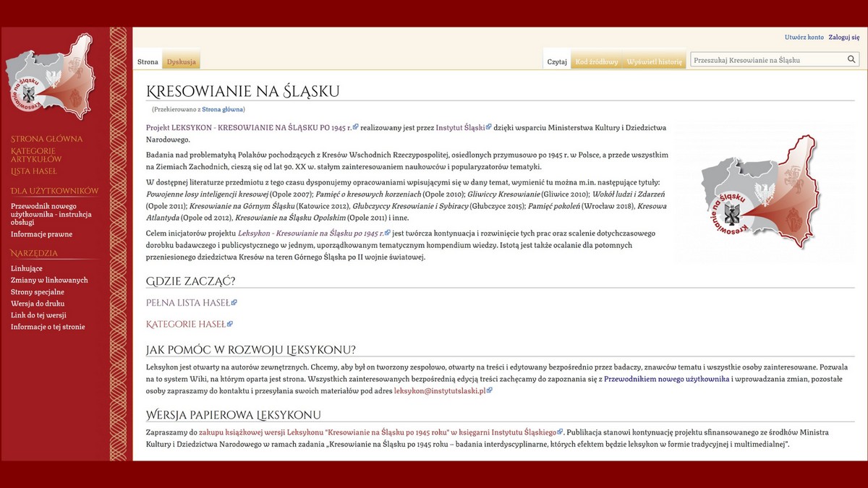This screenshot has width=868, height=488.
Task: Switch to the Dyskusja tab
Action: coord(181,62)
